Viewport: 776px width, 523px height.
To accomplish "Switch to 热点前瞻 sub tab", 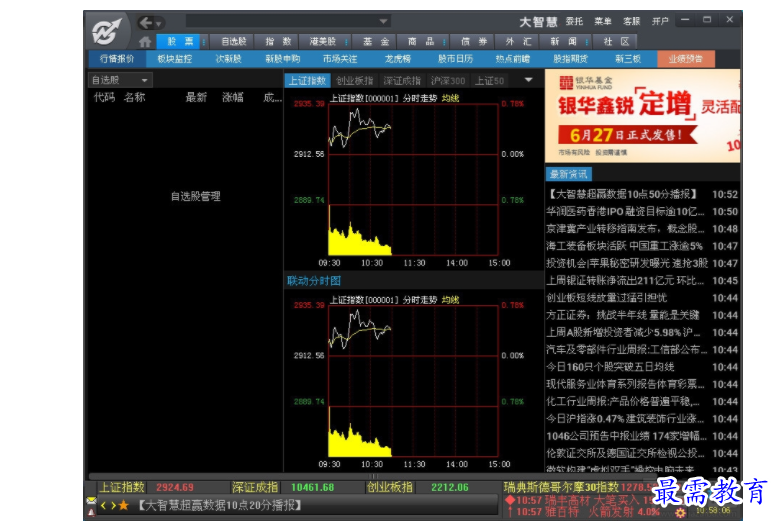I will coord(513,59).
